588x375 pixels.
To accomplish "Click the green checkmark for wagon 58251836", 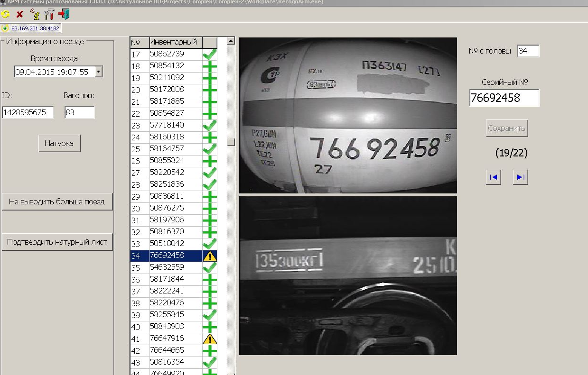I will pos(209,184).
